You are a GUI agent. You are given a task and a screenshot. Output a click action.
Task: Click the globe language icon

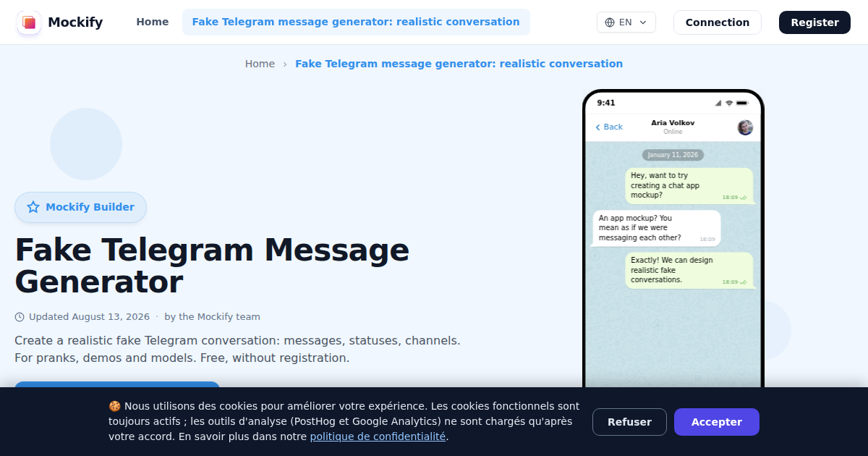[x=610, y=22]
